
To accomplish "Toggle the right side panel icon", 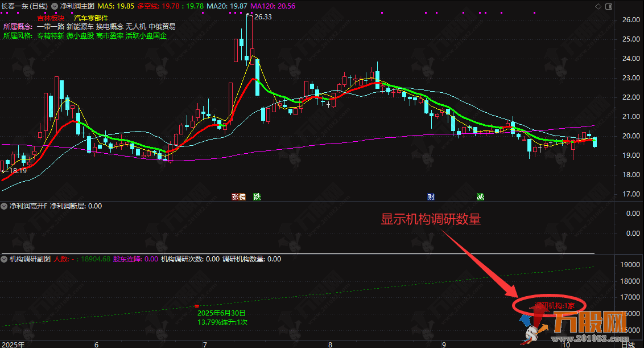I will click(x=609, y=6).
